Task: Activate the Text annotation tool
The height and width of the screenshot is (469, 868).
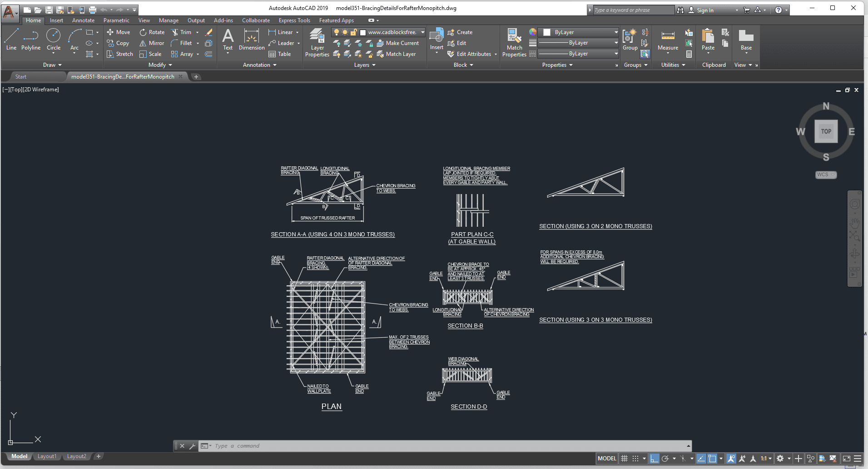Action: [228, 39]
